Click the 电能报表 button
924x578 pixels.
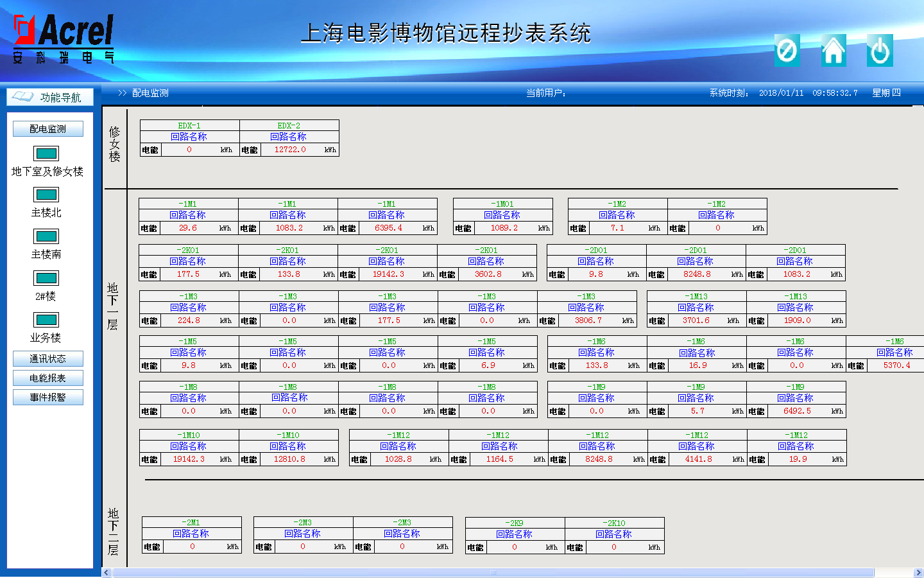(x=48, y=378)
